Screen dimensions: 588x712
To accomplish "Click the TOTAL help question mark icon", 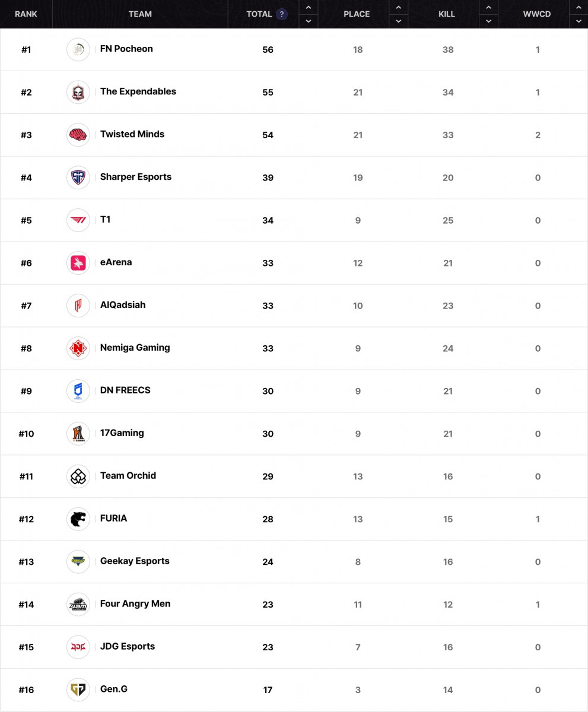I will pyautogui.click(x=282, y=14).
